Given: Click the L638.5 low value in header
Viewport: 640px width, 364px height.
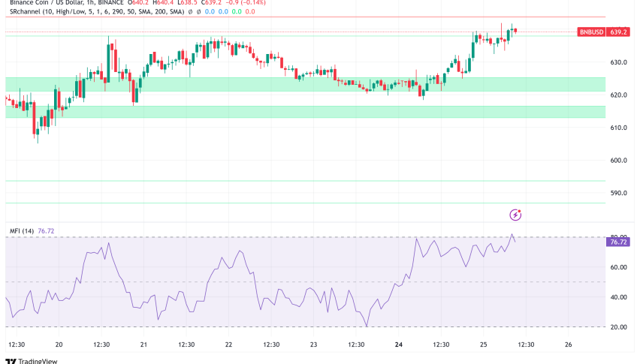Looking at the screenshot, I should coord(187,2).
